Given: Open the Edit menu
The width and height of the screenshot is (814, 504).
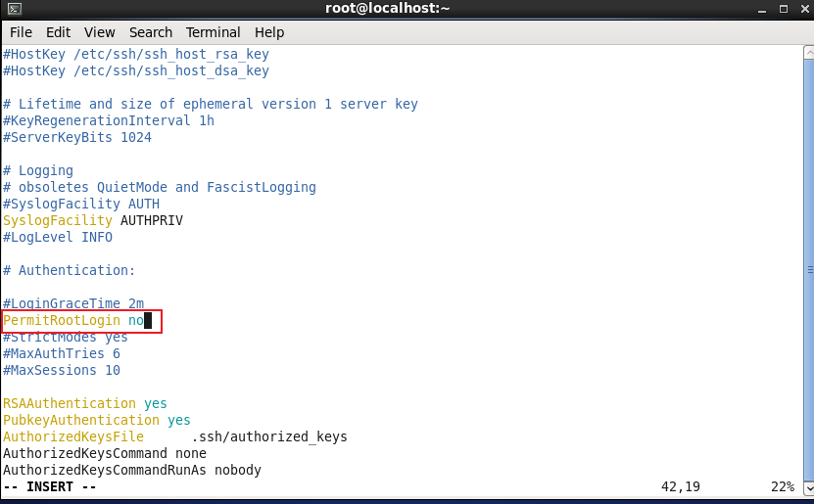Looking at the screenshot, I should [58, 32].
